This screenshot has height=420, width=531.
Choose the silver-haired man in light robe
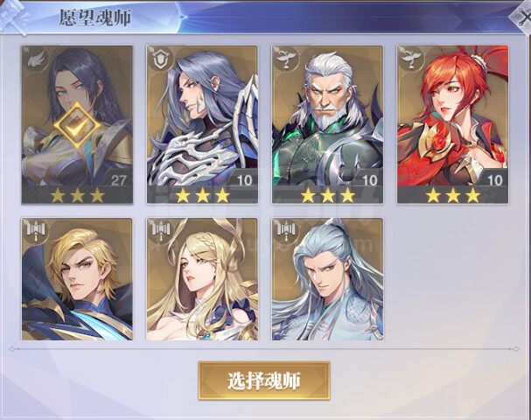tap(327, 279)
